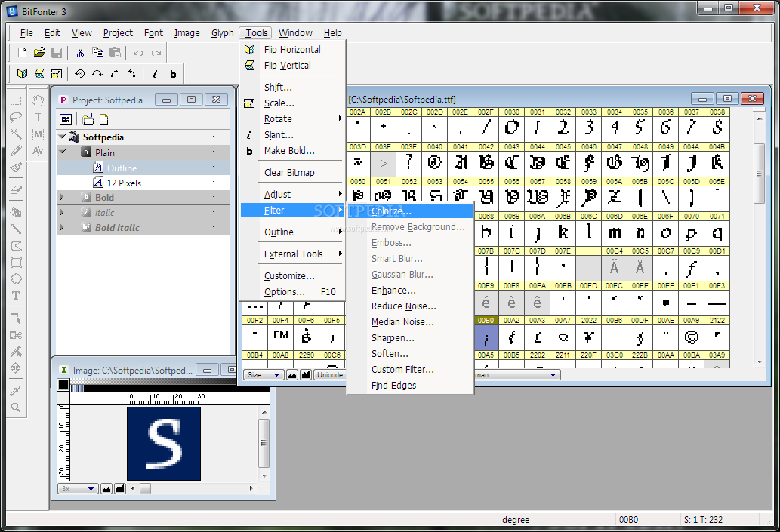The height and width of the screenshot is (532, 780).
Task: Open the 3x zoom dropdown in Image window
Action: tap(77, 489)
